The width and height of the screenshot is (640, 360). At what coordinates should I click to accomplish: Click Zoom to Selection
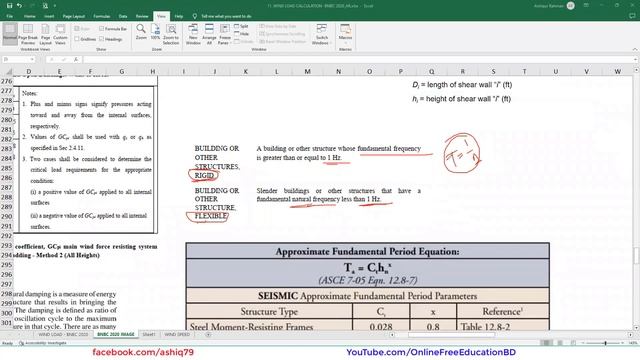[171, 34]
